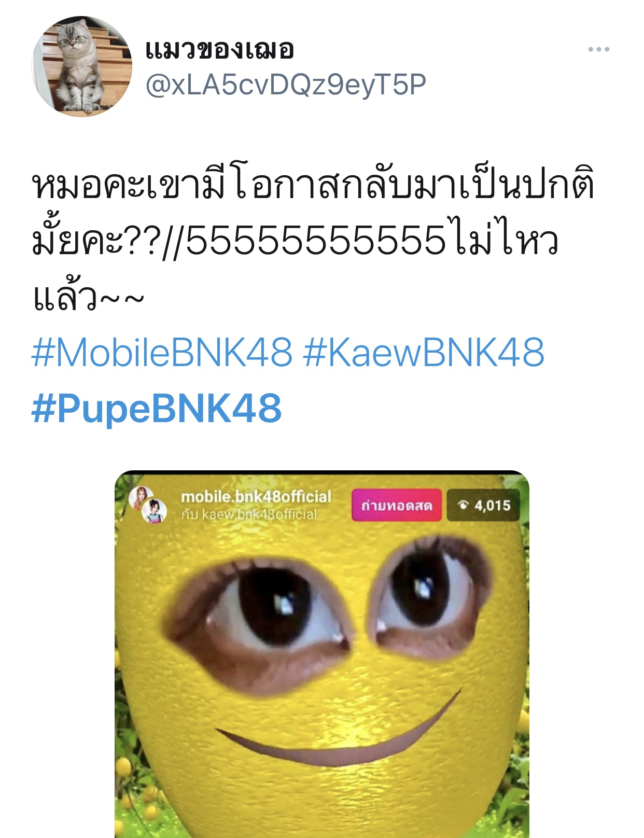Tap the 4,015 viewer count badge
The image size is (644, 838).
[x=483, y=505]
